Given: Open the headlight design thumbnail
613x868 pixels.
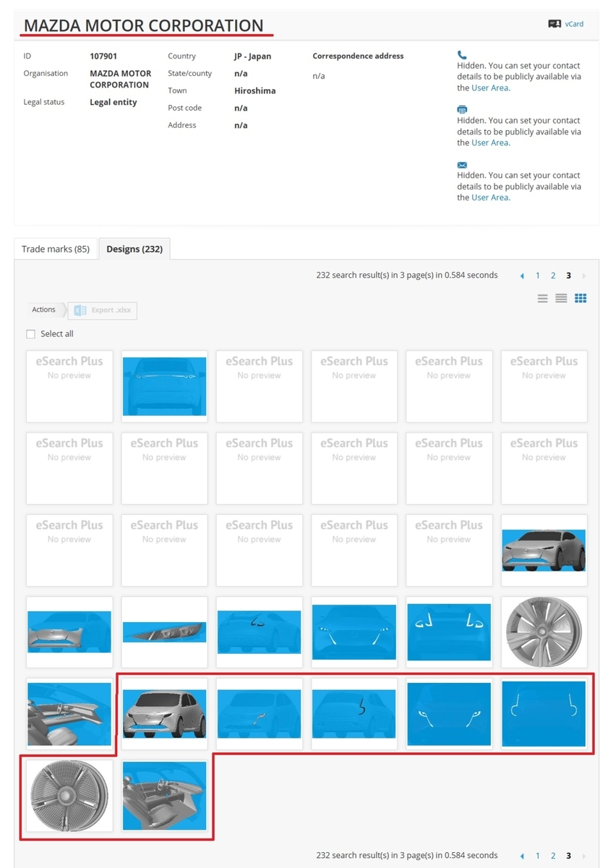Looking at the screenshot, I should pos(164,632).
